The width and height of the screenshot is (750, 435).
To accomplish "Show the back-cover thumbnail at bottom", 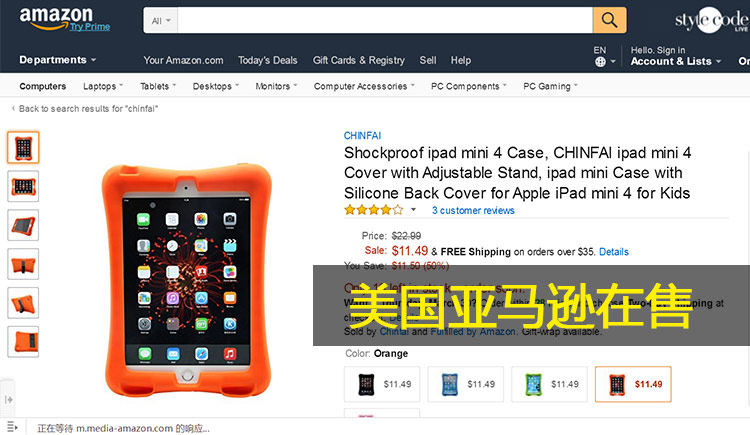I will pos(23,342).
